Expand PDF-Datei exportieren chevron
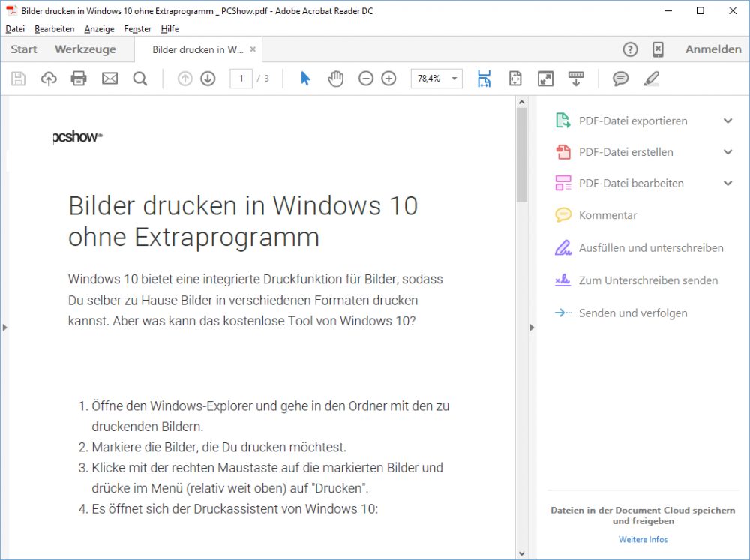The width and height of the screenshot is (750, 560). 728,121
